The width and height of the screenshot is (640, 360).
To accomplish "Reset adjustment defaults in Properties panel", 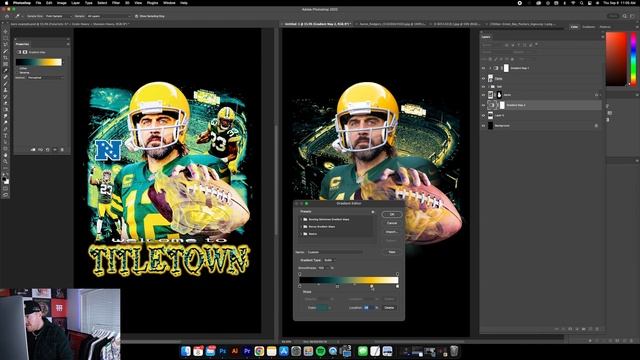I will tap(48, 150).
